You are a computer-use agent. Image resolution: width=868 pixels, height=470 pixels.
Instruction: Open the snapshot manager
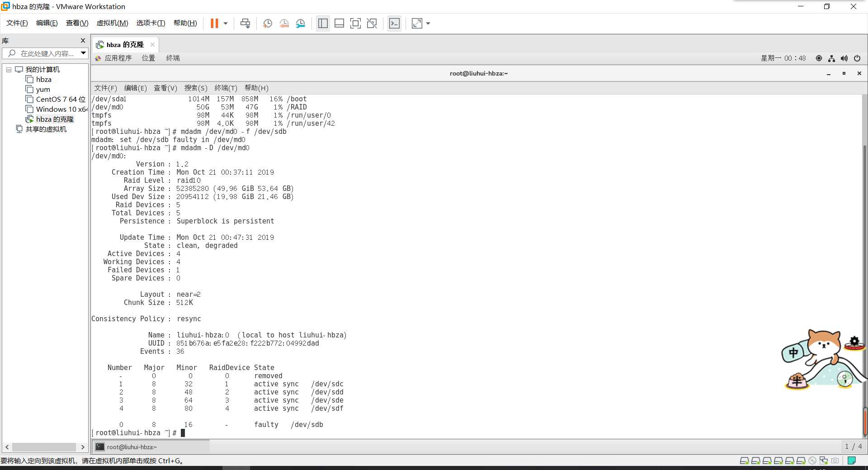pyautogui.click(x=301, y=24)
